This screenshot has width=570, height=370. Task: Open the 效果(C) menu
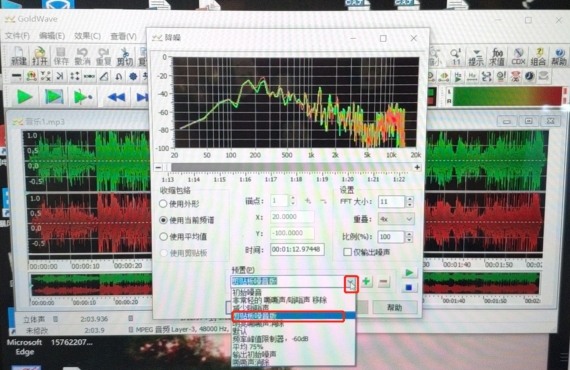pyautogui.click(x=87, y=36)
